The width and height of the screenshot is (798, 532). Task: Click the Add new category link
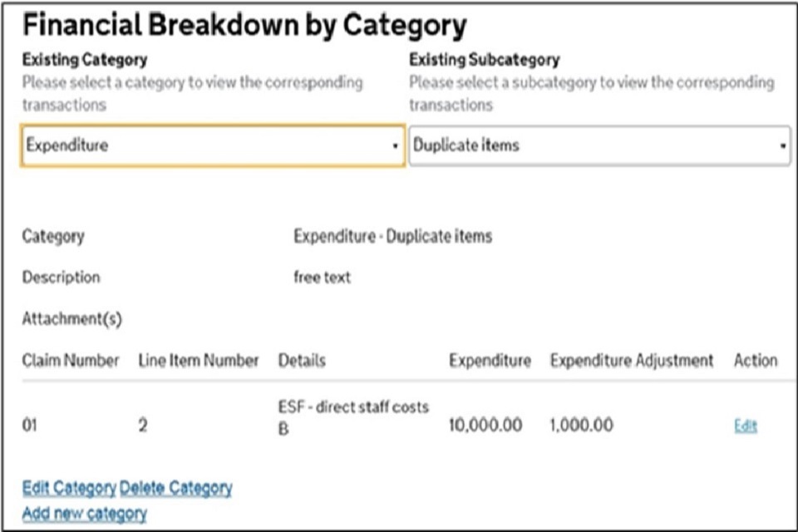84,513
